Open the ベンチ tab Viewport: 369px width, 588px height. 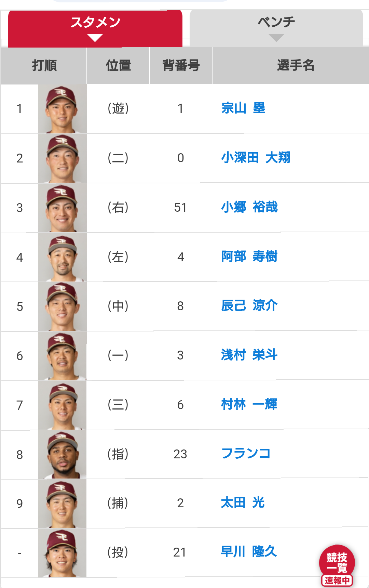[x=276, y=29]
